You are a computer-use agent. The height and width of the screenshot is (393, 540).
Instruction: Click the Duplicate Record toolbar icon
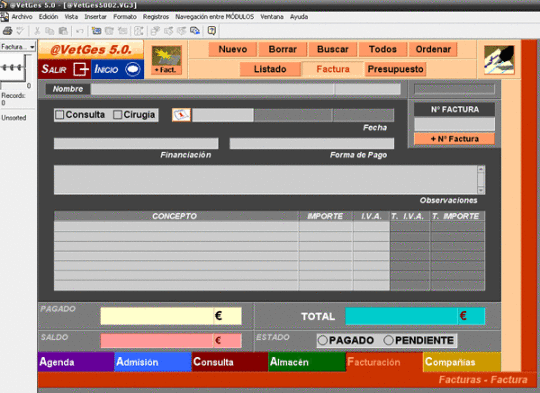tap(109, 31)
